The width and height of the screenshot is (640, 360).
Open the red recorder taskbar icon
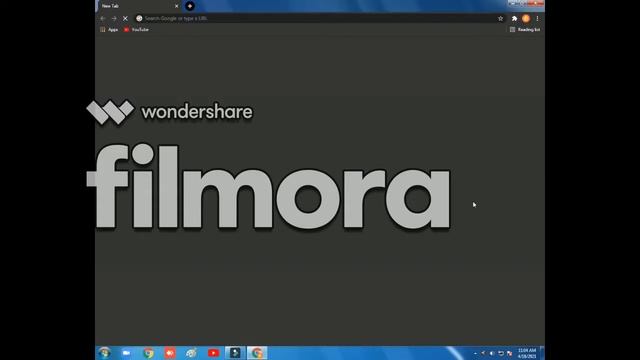(x=170, y=353)
